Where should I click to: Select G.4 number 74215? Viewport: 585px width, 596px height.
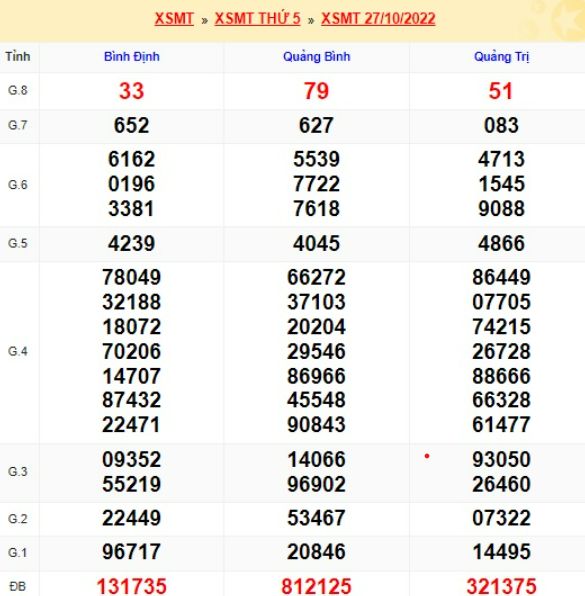coord(502,327)
